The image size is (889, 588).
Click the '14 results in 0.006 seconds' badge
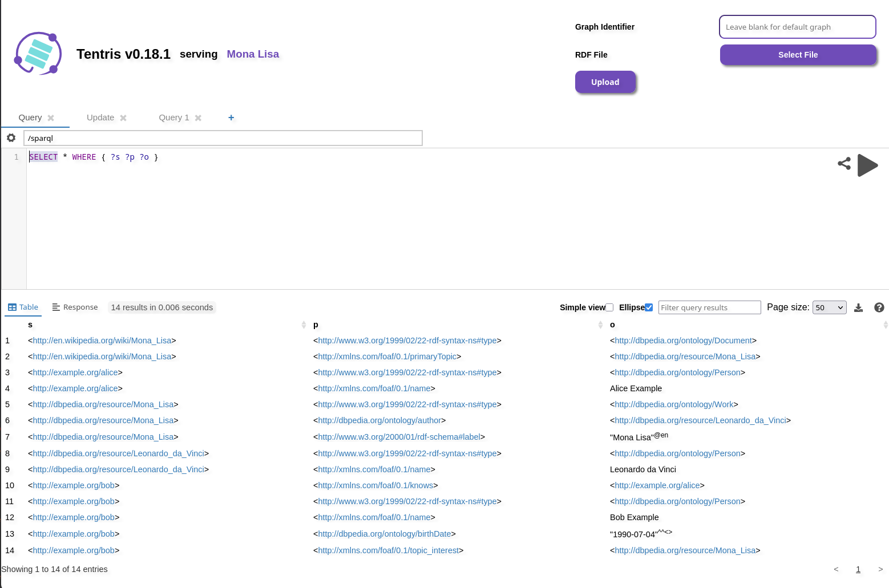[162, 307]
